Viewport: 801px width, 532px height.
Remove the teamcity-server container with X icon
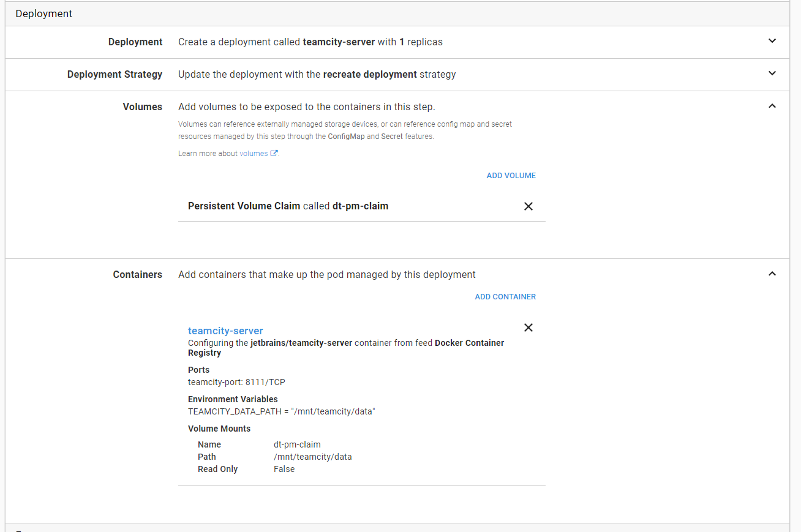528,328
